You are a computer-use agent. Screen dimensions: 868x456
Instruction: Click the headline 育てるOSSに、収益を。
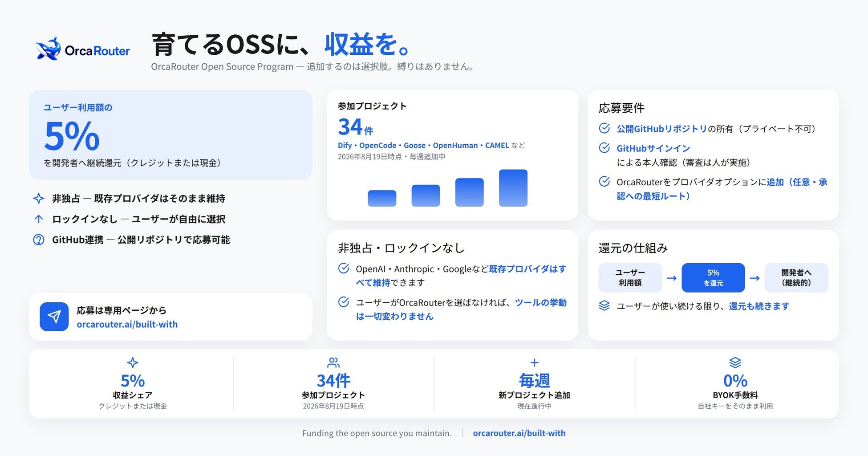[x=282, y=44]
